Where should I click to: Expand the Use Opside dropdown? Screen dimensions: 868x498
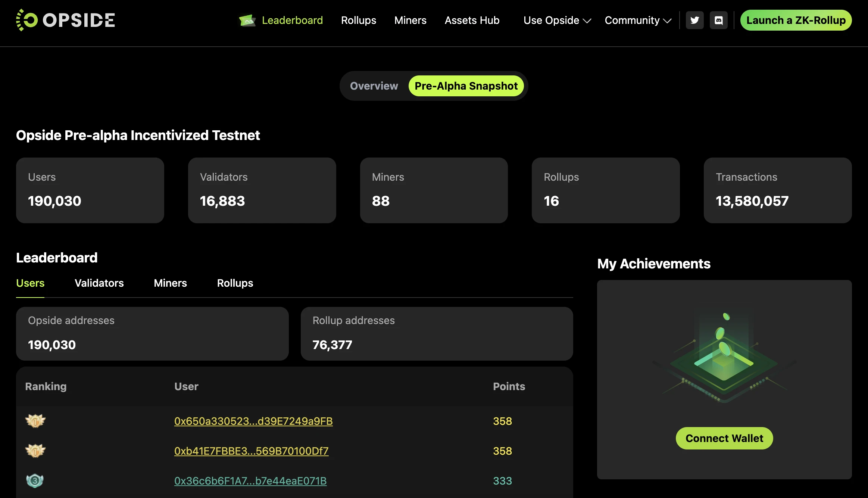click(x=557, y=20)
